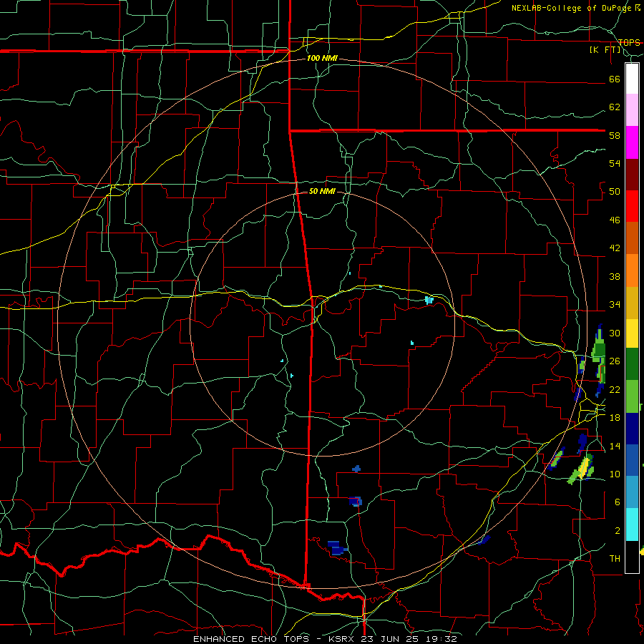Click the legend value "66"
The width and height of the screenshot is (644, 644).
(615, 79)
